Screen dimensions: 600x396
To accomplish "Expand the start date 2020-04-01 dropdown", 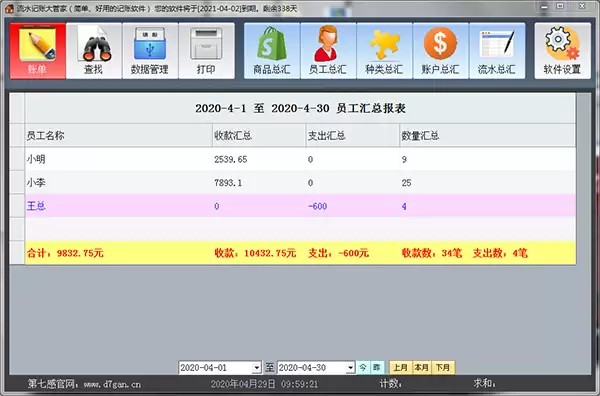I will (x=257, y=368).
